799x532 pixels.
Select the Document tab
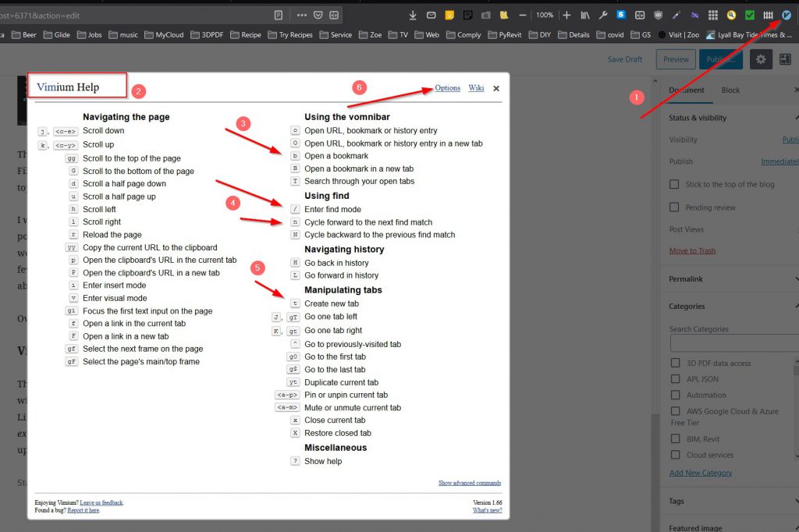(x=687, y=90)
